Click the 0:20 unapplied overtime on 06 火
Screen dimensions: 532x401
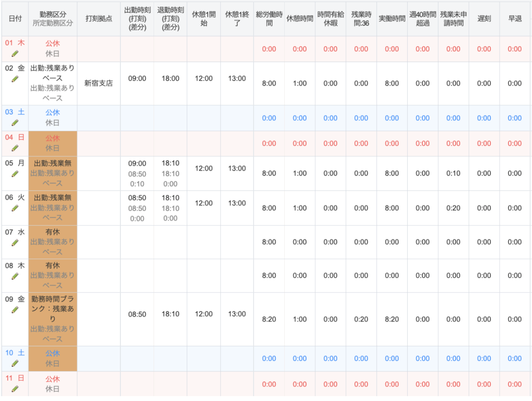click(x=453, y=208)
